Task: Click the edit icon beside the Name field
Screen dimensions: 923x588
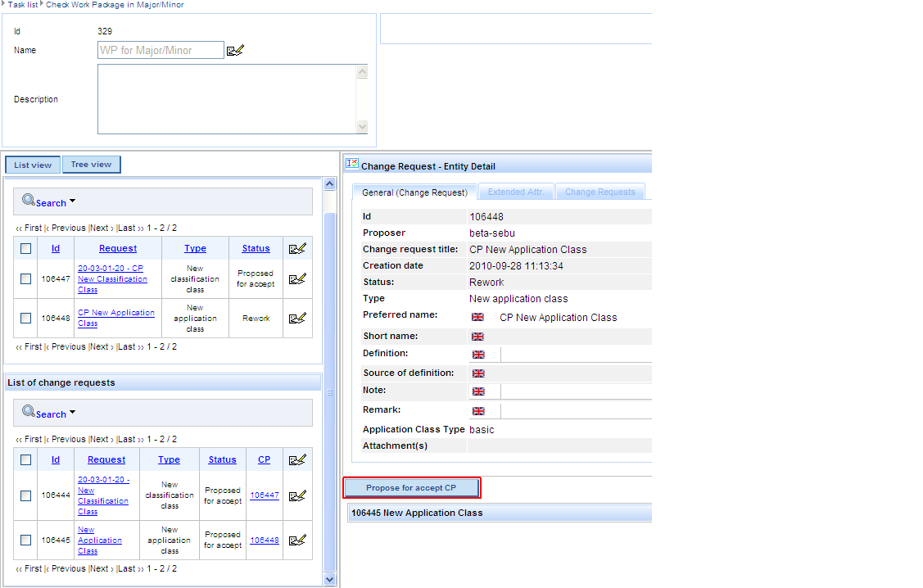Action: (x=236, y=51)
